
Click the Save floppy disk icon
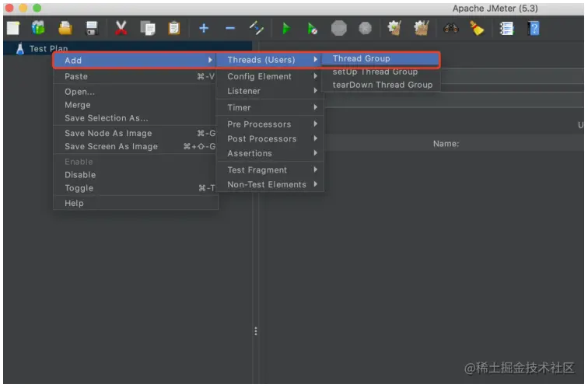pos(92,28)
